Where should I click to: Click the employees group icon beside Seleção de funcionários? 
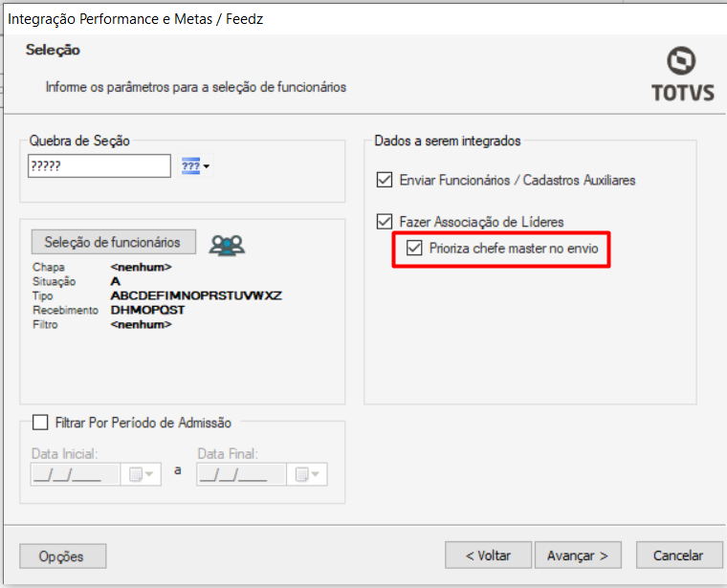click(x=227, y=245)
